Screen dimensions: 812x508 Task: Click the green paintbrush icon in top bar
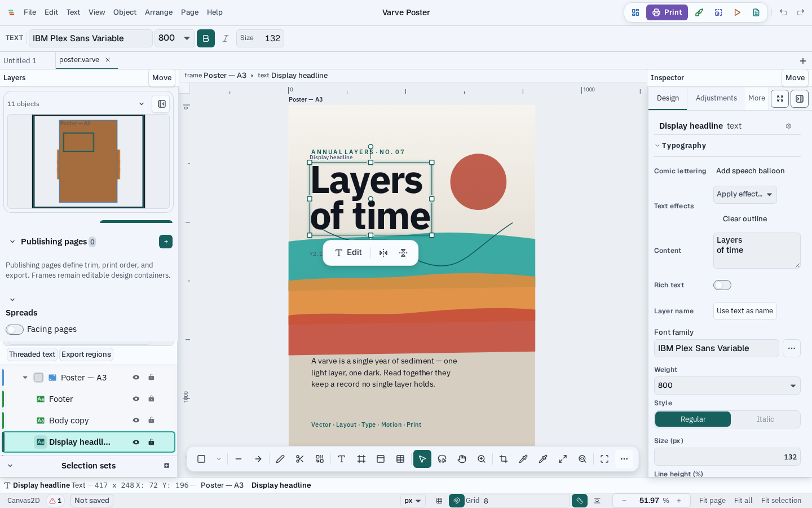699,12
